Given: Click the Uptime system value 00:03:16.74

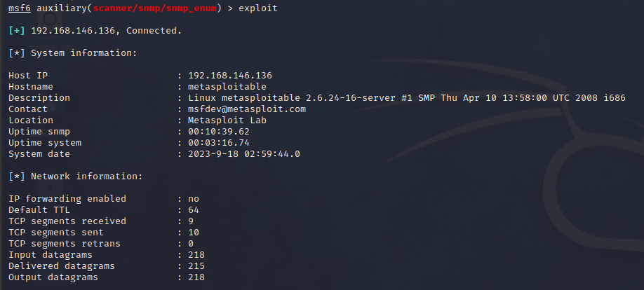Looking at the screenshot, I should [218, 143].
